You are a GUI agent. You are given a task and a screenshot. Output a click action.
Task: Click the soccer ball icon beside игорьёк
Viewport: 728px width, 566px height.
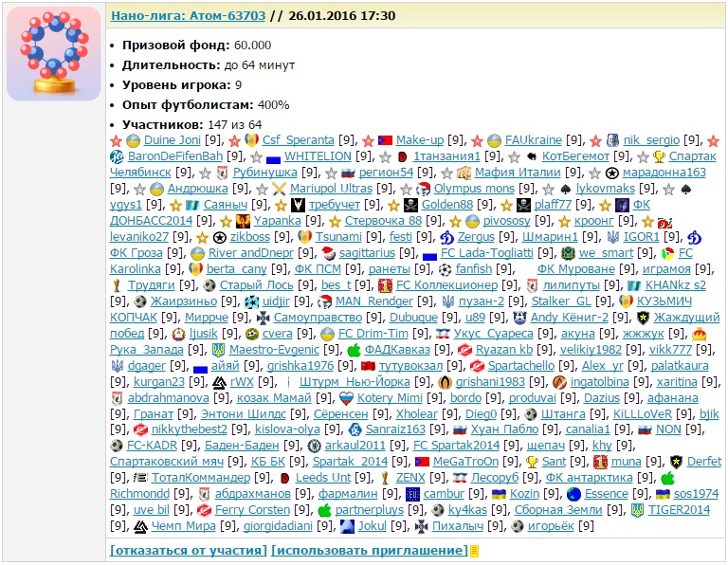click(518, 526)
